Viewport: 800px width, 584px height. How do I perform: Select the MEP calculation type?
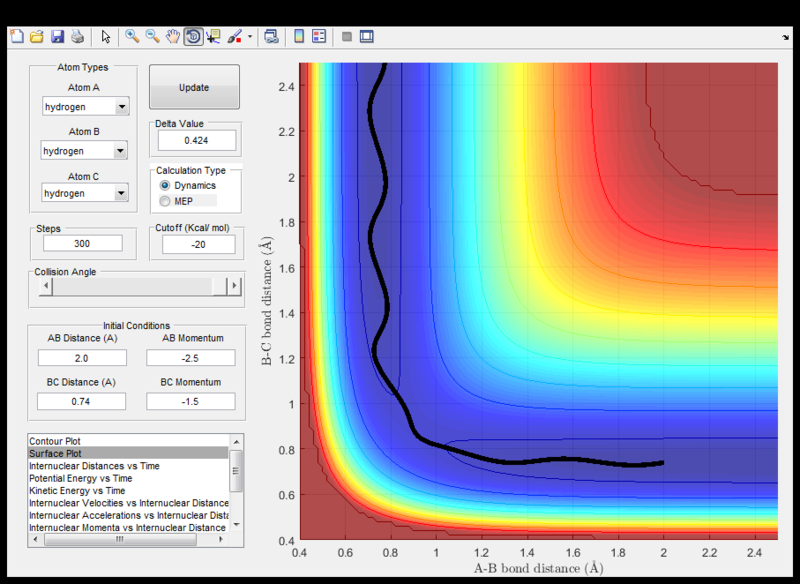click(x=166, y=201)
